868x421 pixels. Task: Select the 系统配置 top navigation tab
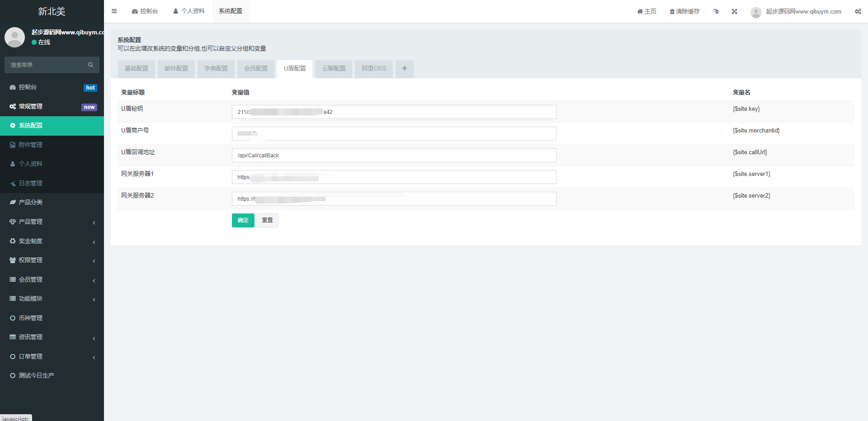231,11
